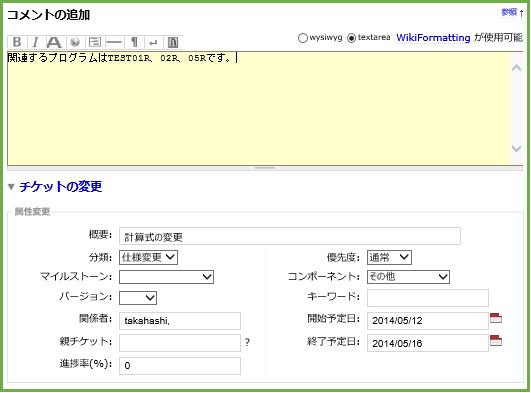Open the WikiFormatting help link
Screen dimensions: 531x393
(x=433, y=37)
